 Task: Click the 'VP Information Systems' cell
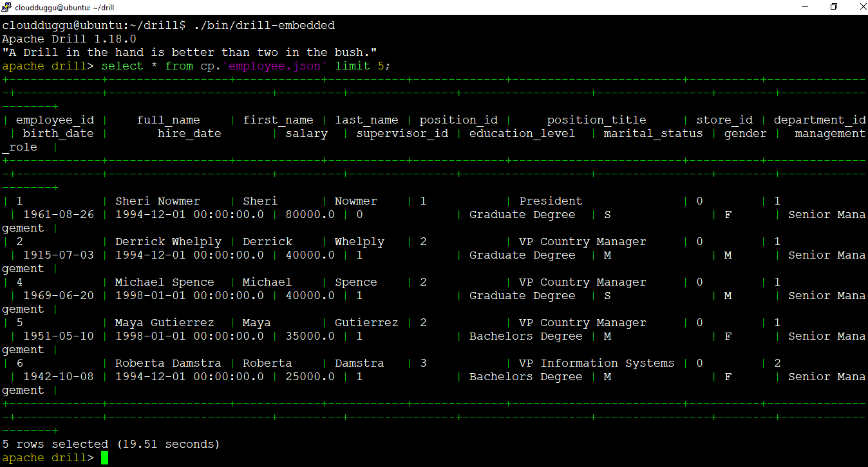coord(597,363)
